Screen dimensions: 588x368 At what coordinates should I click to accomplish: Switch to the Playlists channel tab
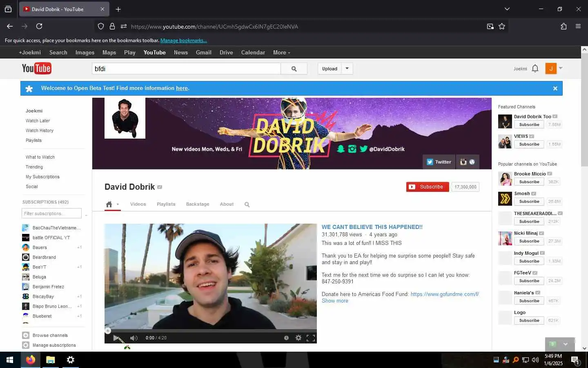point(166,204)
